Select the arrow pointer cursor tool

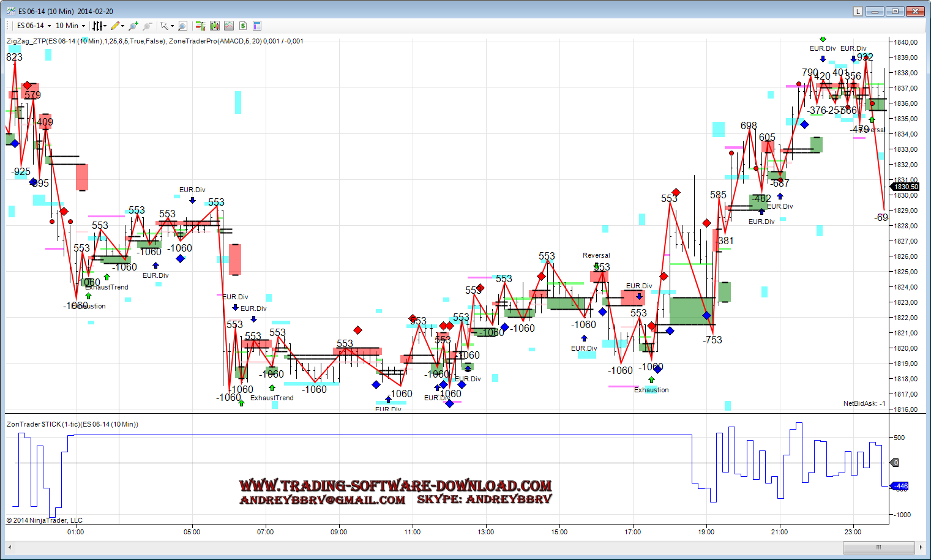point(164,26)
